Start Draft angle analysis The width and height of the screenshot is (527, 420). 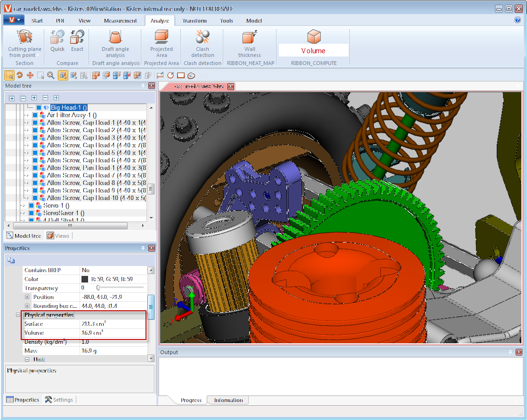(115, 44)
